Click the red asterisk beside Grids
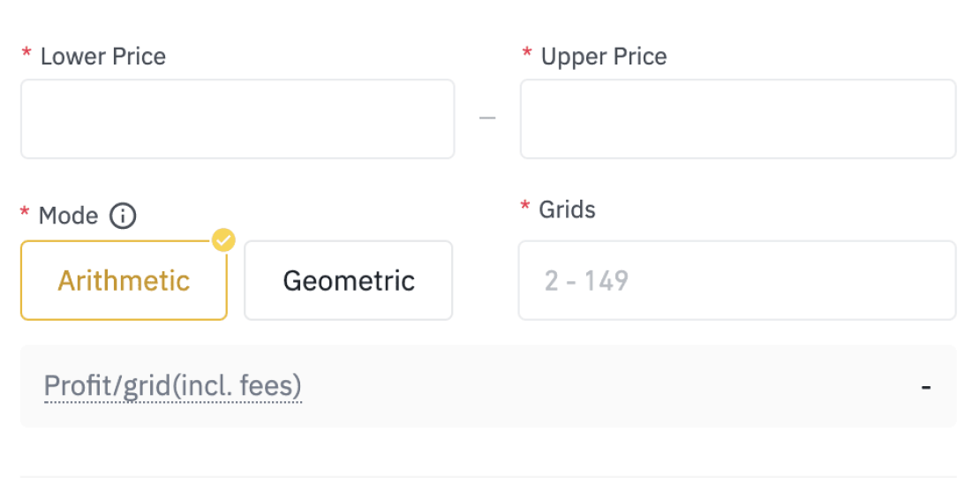Viewport: 980px width, 486px height. coord(525,208)
